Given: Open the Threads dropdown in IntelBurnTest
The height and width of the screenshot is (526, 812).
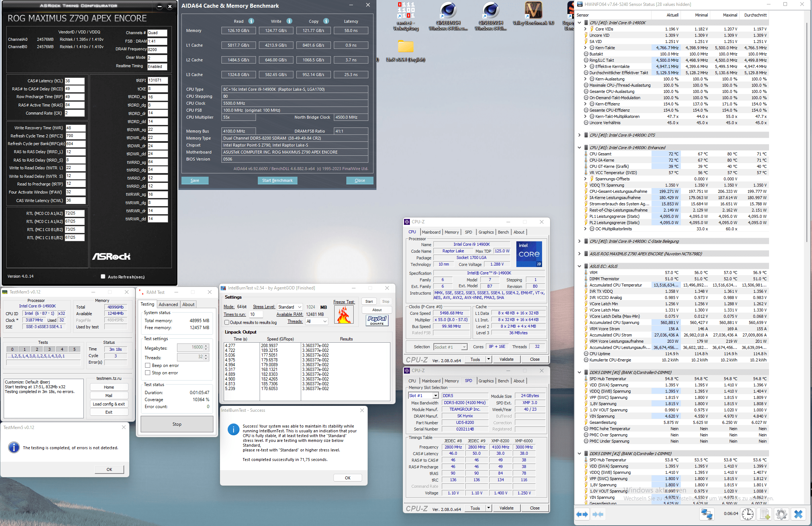Looking at the screenshot, I should [x=317, y=321].
